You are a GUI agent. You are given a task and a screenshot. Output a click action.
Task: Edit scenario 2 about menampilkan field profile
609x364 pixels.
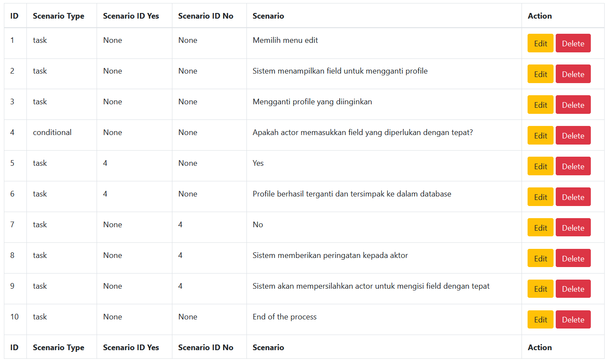[x=540, y=74]
